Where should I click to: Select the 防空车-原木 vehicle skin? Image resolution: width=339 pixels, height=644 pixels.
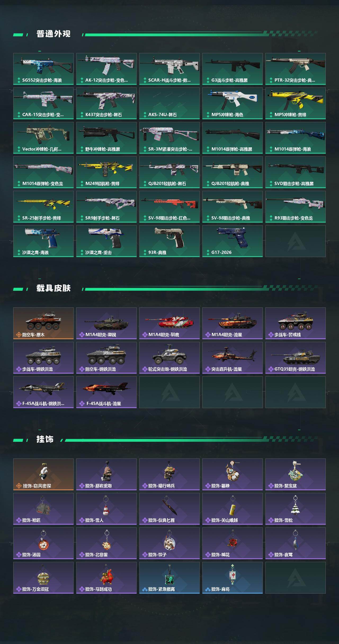click(43, 323)
